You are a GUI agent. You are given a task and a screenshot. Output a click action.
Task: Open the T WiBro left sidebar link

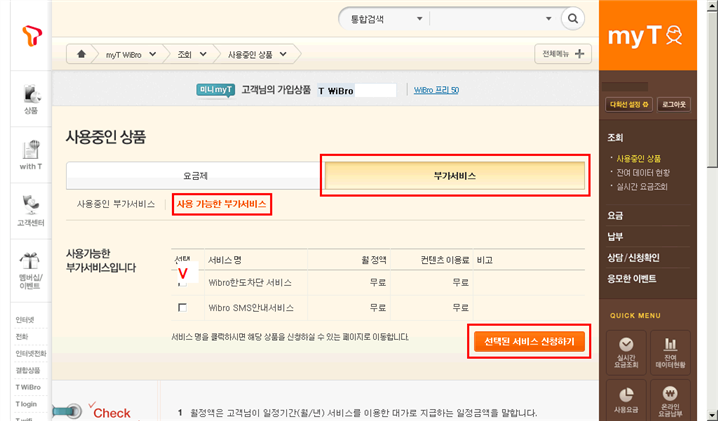coord(28,387)
